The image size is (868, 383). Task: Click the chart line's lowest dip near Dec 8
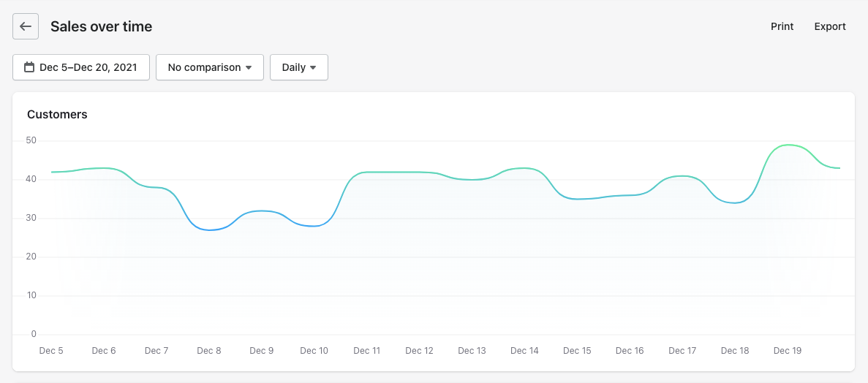pyautogui.click(x=209, y=230)
